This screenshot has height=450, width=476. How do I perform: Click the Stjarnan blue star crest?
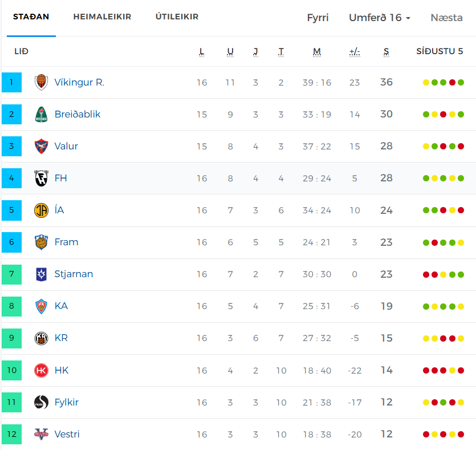tap(41, 274)
